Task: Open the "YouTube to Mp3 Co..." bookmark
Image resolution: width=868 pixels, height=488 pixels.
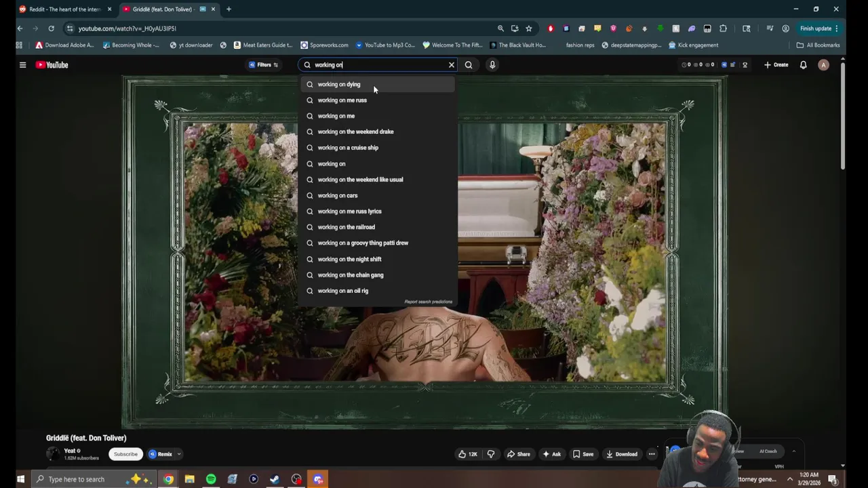Action: click(385, 45)
